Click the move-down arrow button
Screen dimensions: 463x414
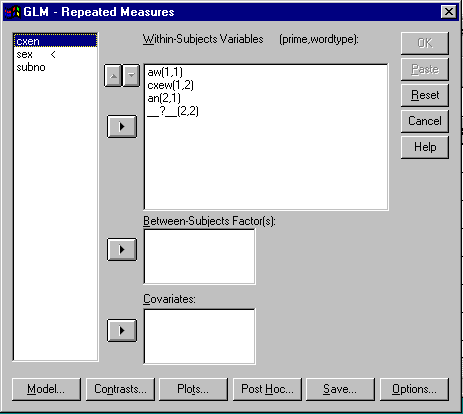[x=131, y=76]
